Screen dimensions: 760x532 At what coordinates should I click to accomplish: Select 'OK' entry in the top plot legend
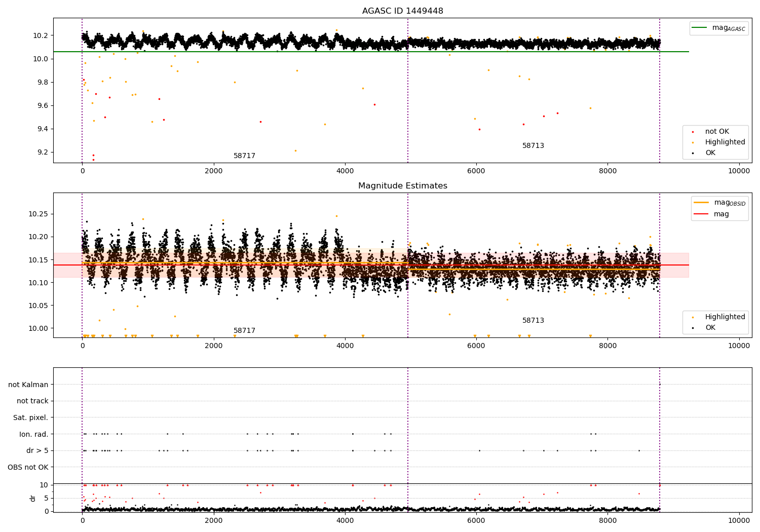710,153
